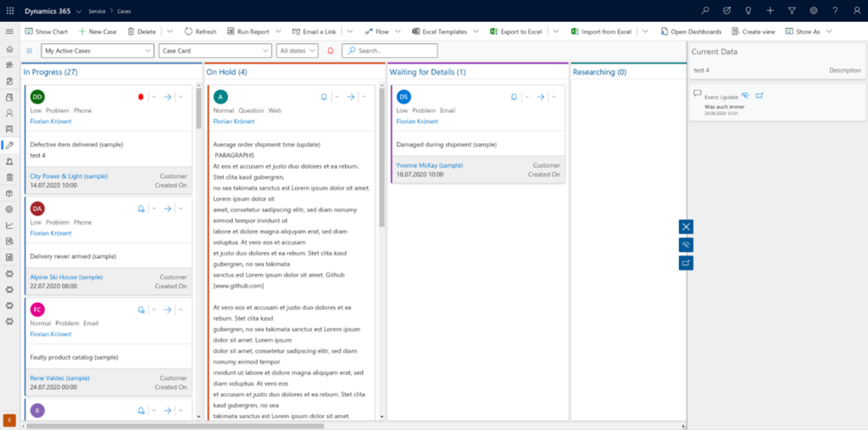Open Alpine Ski House (sample) link
The height and width of the screenshot is (430, 868).
[x=66, y=276]
